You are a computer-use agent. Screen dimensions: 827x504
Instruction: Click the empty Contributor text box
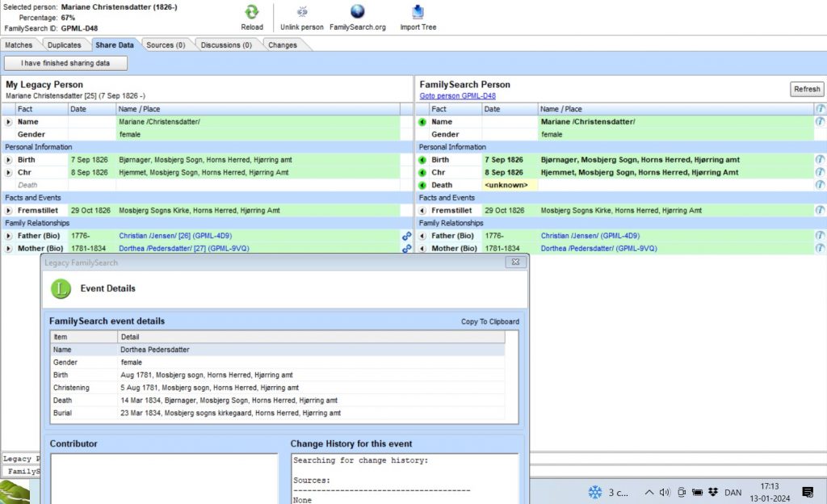tap(163, 479)
